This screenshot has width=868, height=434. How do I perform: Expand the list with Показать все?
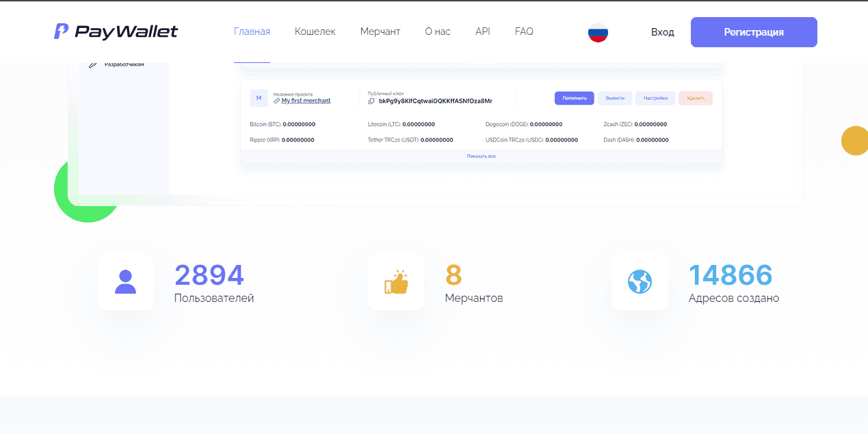click(481, 157)
